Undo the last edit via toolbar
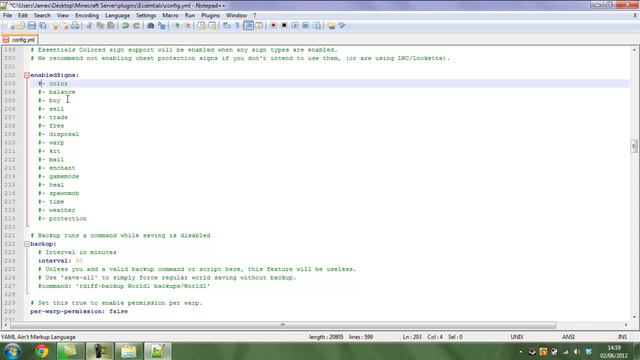Image resolution: width=640 pixels, height=360 pixels. coord(125,26)
